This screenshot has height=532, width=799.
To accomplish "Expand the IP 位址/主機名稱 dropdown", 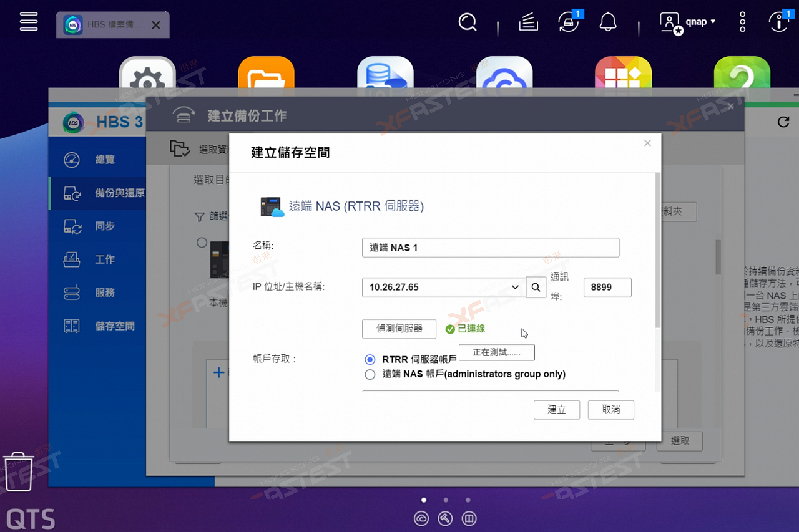I will pyautogui.click(x=516, y=288).
